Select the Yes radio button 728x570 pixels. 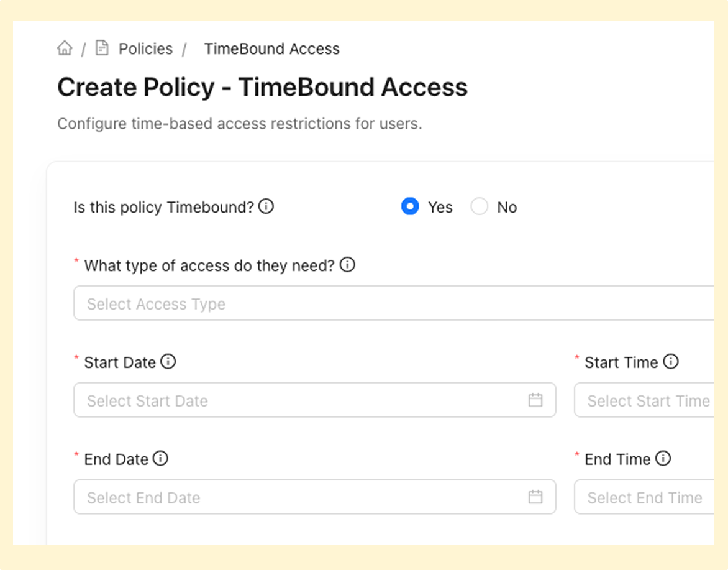410,206
